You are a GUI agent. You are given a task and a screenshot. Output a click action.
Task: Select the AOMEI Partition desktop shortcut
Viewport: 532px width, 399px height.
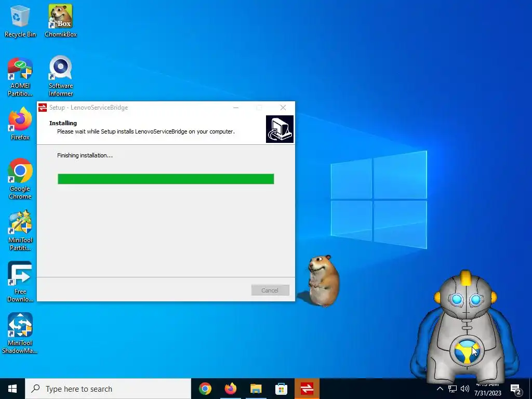(x=20, y=77)
